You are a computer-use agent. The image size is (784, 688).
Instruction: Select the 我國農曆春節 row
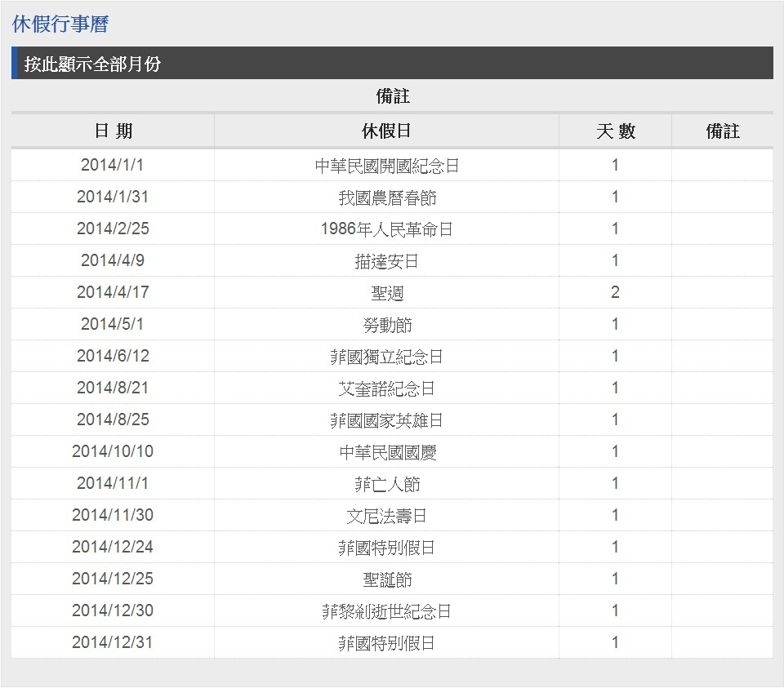[385, 196]
